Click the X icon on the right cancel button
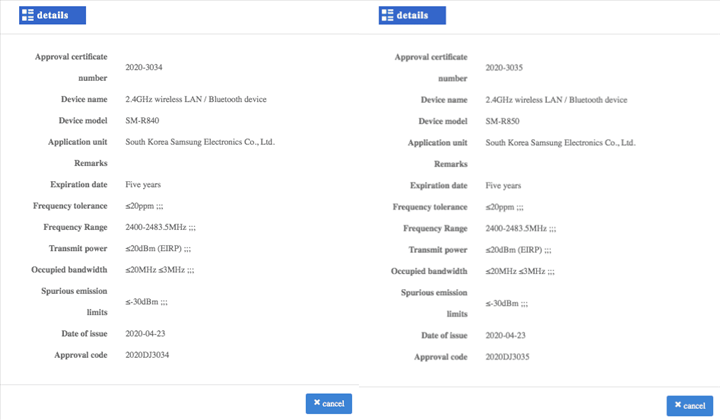This screenshot has width=720, height=420. coord(678,405)
